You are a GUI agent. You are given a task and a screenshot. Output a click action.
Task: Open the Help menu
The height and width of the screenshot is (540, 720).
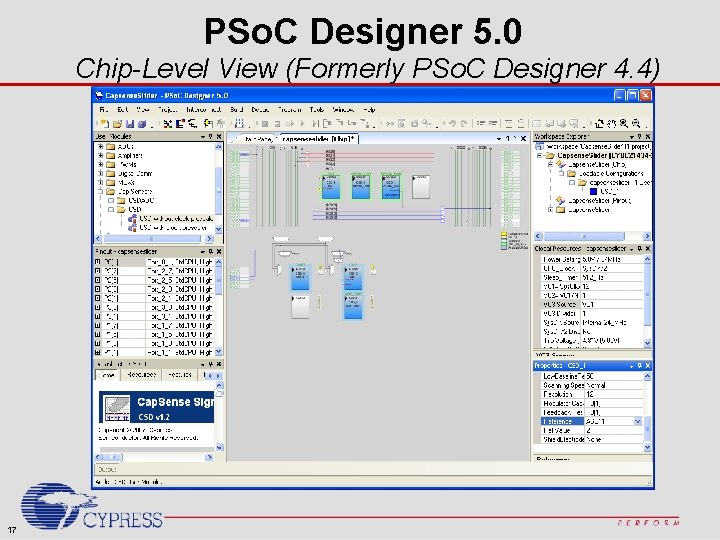[369, 109]
